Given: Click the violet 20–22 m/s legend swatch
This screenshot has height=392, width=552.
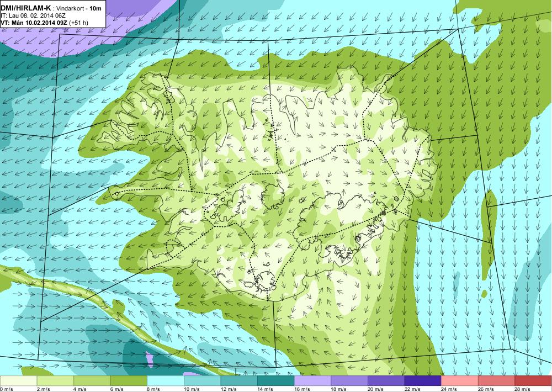Looking at the screenshot, I should [x=386, y=381].
